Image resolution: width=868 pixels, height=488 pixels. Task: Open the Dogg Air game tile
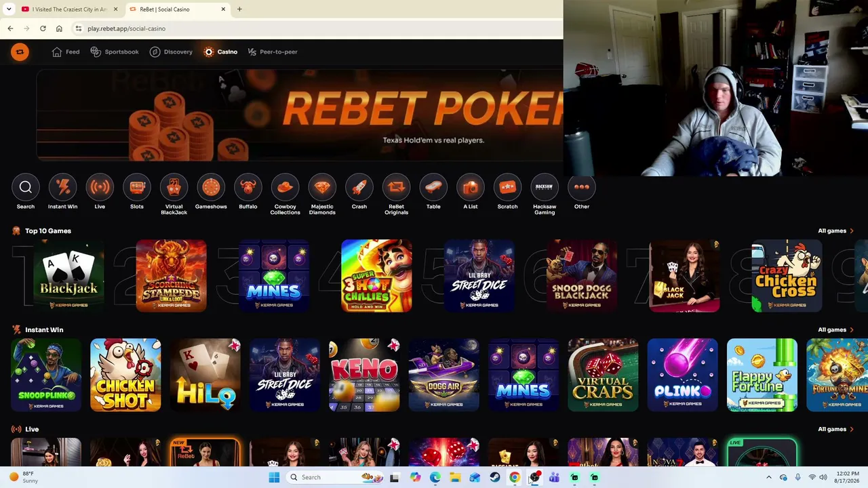(443, 375)
